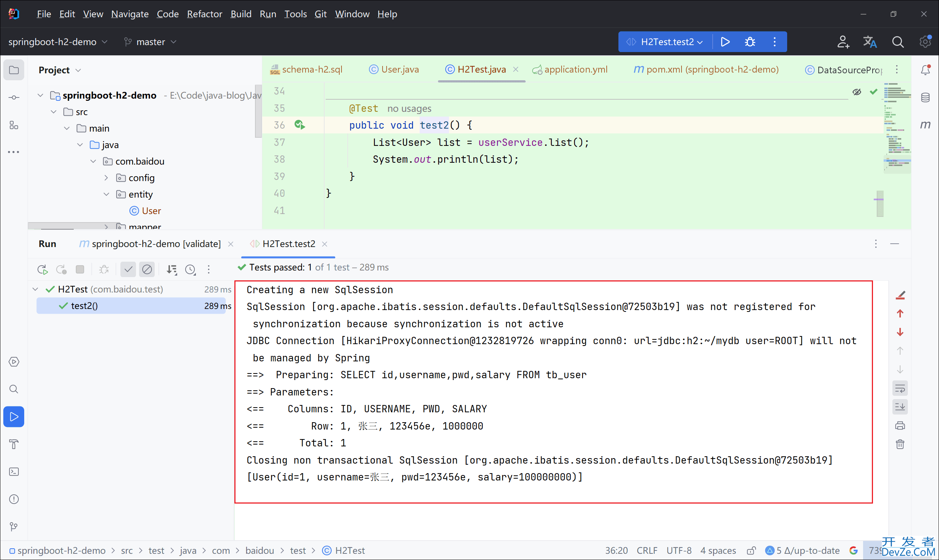Click H2Test breadcrumb in status bar
The height and width of the screenshot is (560, 939).
pyautogui.click(x=344, y=550)
